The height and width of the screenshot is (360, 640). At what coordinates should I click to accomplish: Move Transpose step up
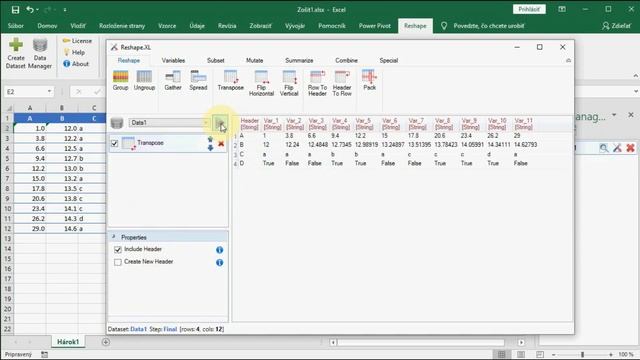pyautogui.click(x=210, y=139)
